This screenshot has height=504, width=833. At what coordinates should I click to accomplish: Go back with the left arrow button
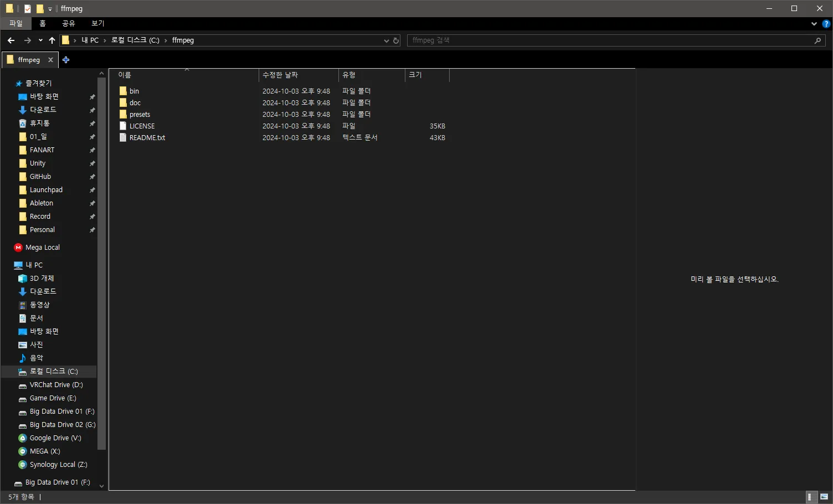[x=11, y=40]
